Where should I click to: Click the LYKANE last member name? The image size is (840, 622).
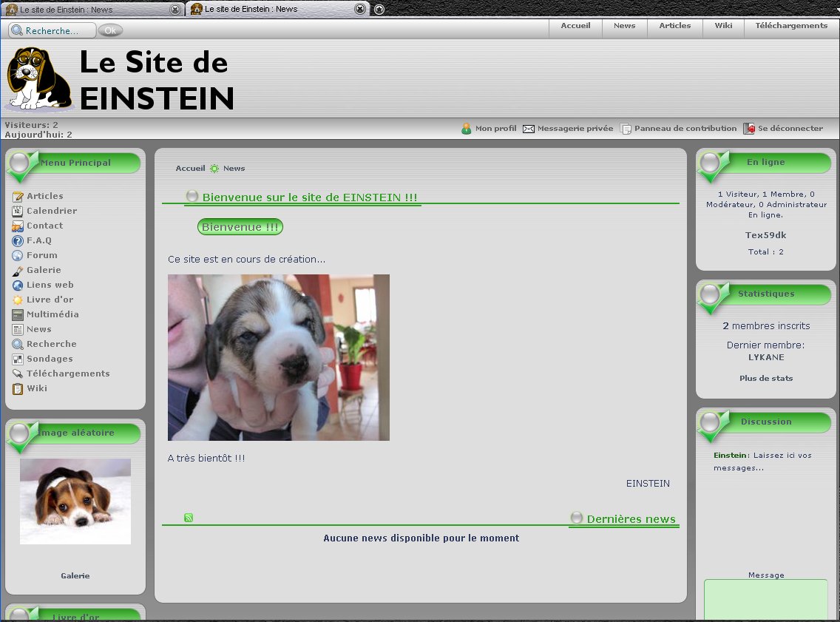click(x=766, y=357)
